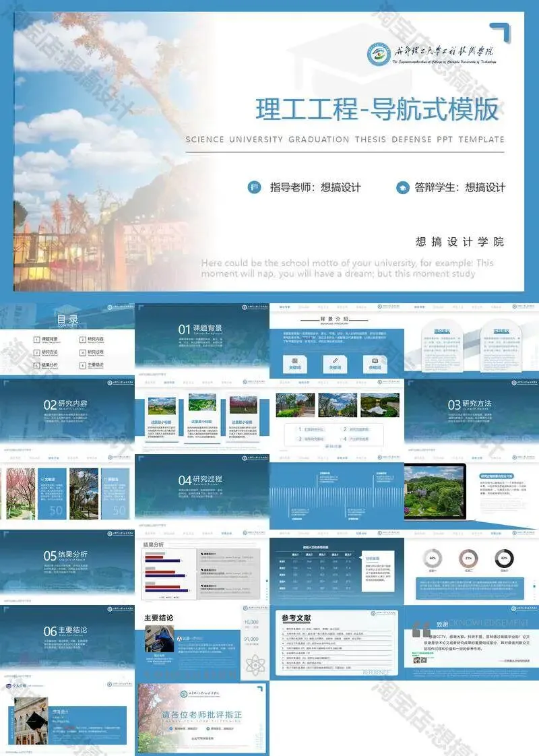Image resolution: width=539 pixels, height=756 pixels.
Task: Open the 06 主要结论 section slide
Action: click(67, 643)
